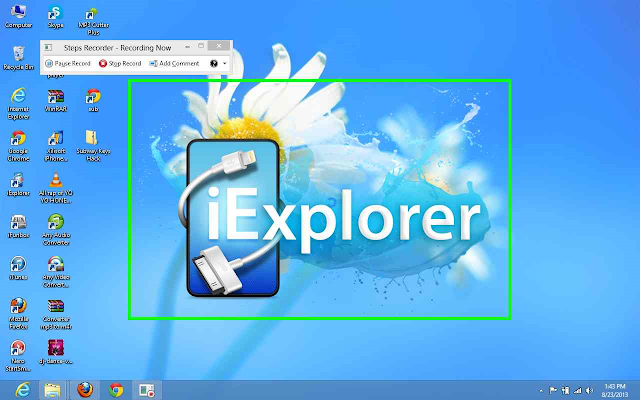Switch to Chrome on the taskbar
This screenshot has width=640, height=400.
[x=116, y=390]
